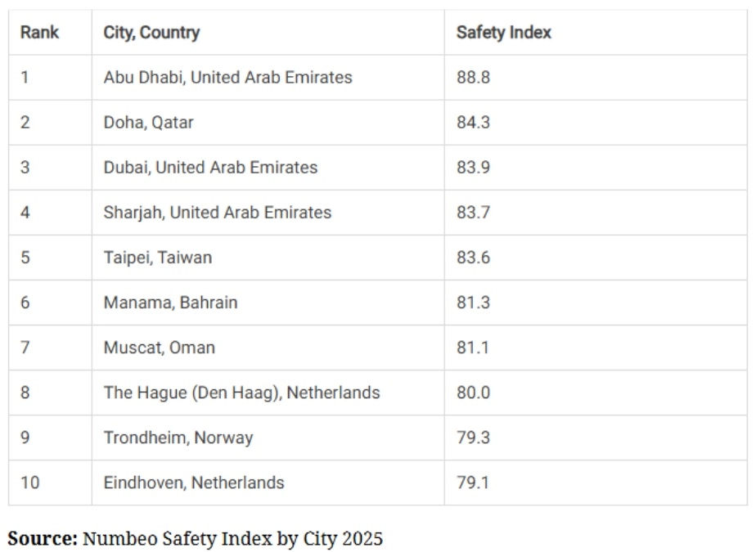This screenshot has height=552, width=756.
Task: Select the Eindhoven, Netherlands cell
Action: pos(268,483)
